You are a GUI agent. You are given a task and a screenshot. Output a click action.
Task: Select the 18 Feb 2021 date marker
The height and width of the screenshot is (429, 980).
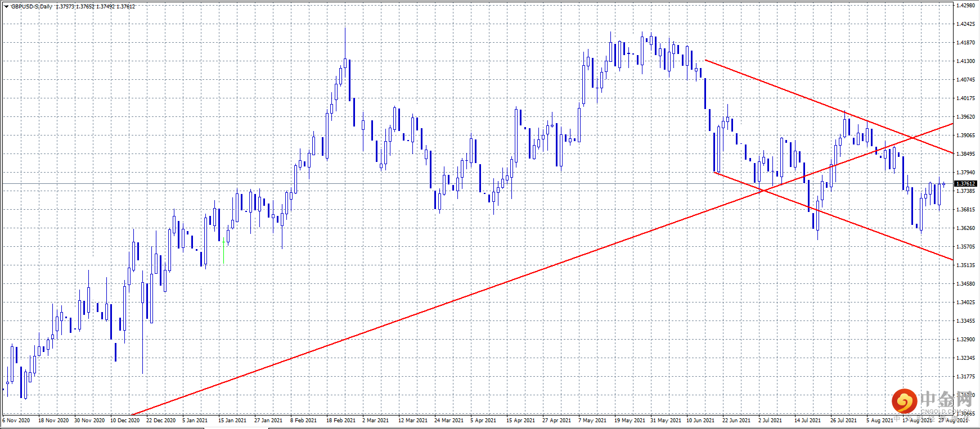(341, 421)
